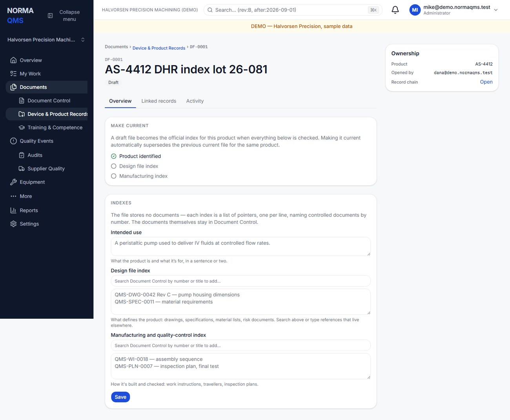Click the Settings gear icon

click(x=13, y=224)
